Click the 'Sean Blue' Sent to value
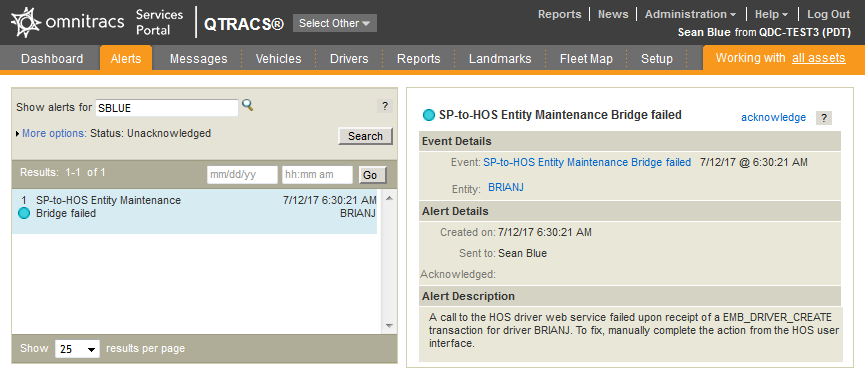Image resolution: width=865 pixels, height=375 pixels. 522,254
